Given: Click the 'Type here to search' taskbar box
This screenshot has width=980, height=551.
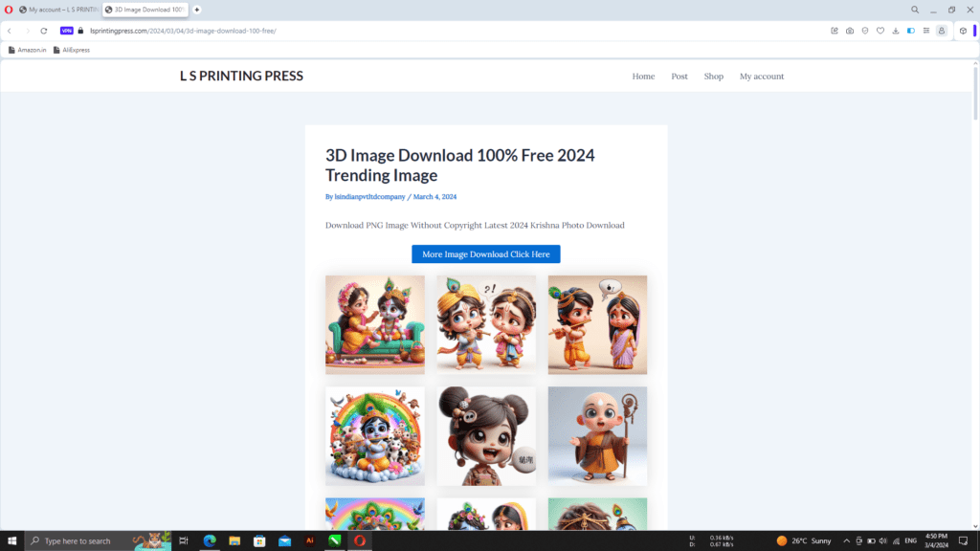Looking at the screenshot, I should [99, 541].
